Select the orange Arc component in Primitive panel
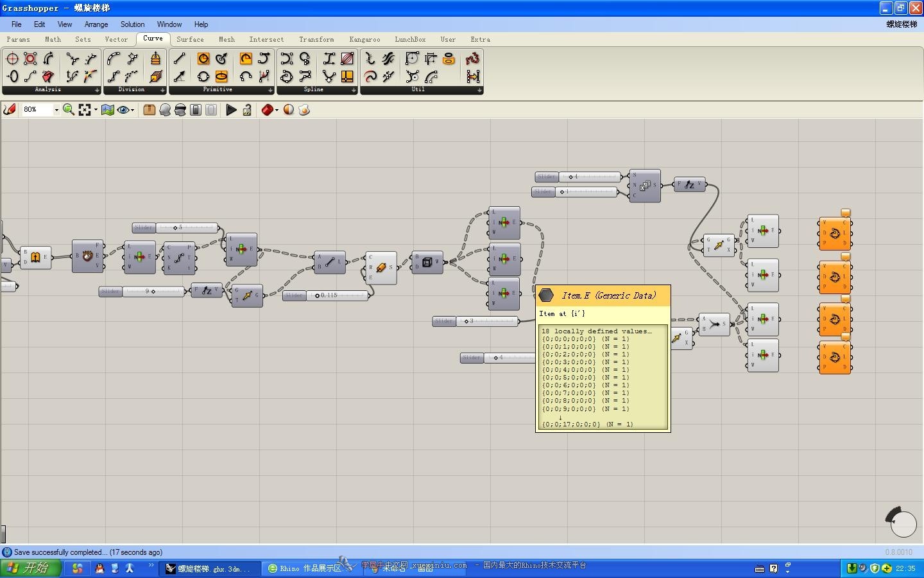The width and height of the screenshot is (924, 578). (x=246, y=58)
